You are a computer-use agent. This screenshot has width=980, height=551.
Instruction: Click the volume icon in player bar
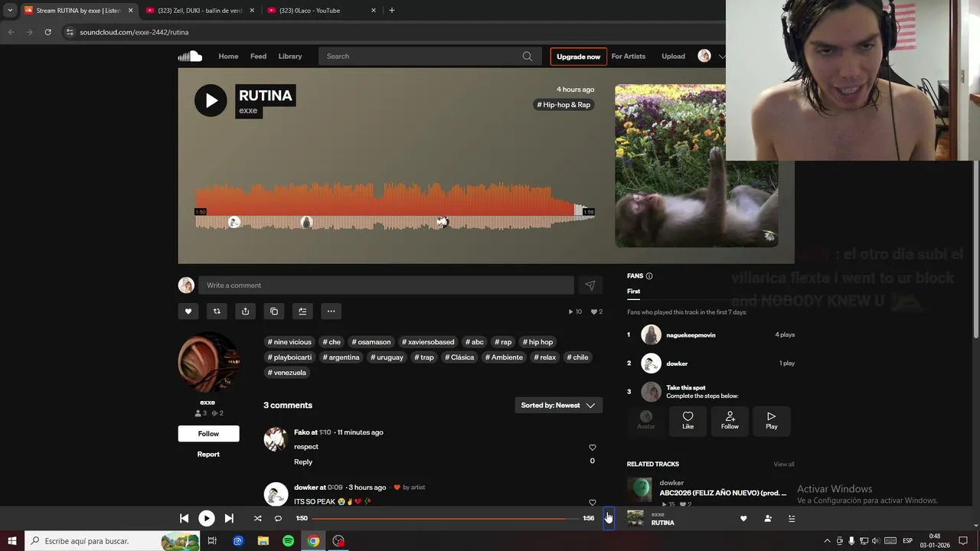[608, 518]
